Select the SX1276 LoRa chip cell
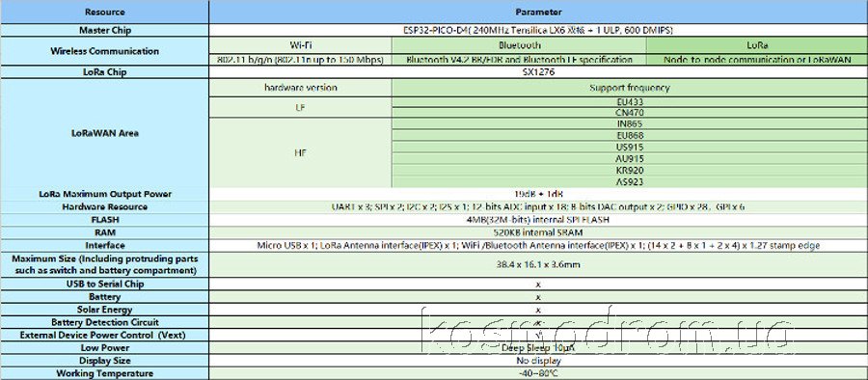Viewport: 868px width, 380px height. (538, 72)
